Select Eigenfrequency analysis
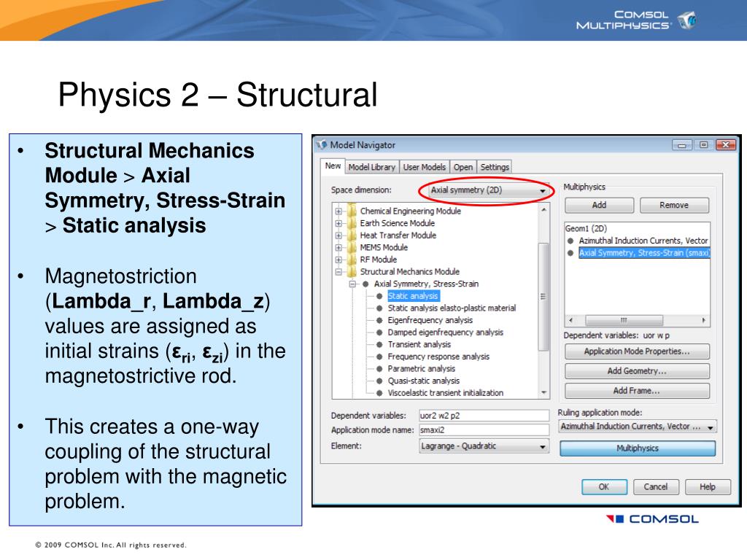Image resolution: width=747 pixels, height=560 pixels. [x=430, y=321]
